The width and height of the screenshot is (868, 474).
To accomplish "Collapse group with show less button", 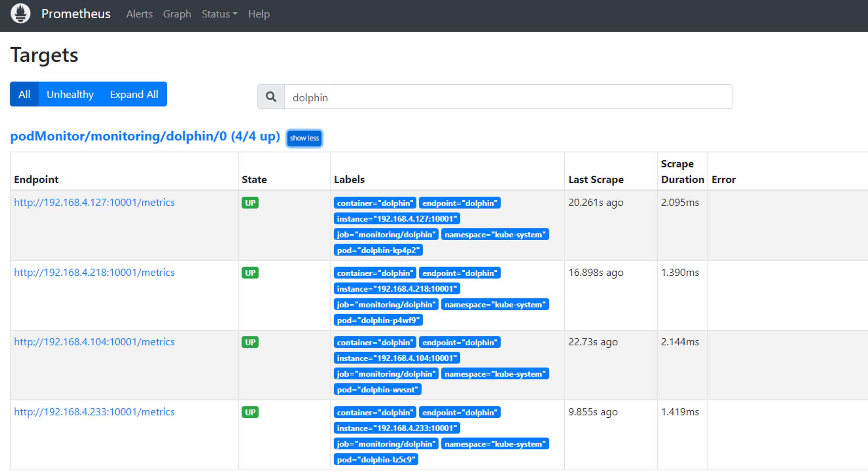I will [304, 138].
